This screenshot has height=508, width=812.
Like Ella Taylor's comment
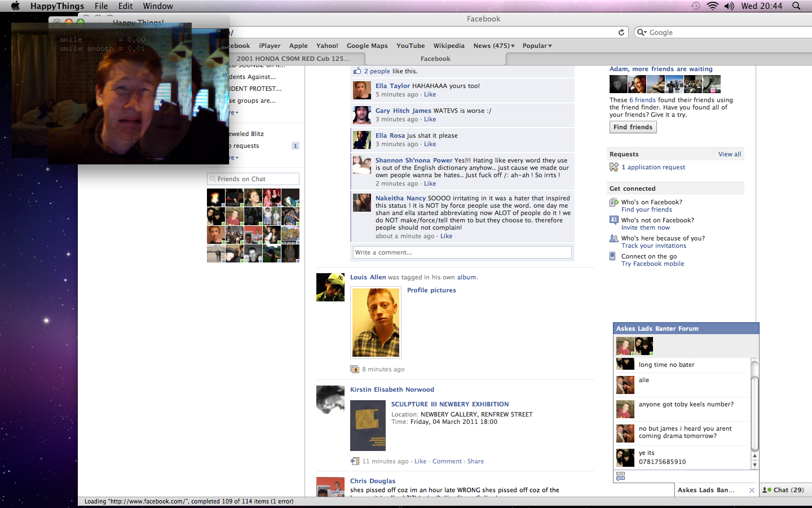430,94
